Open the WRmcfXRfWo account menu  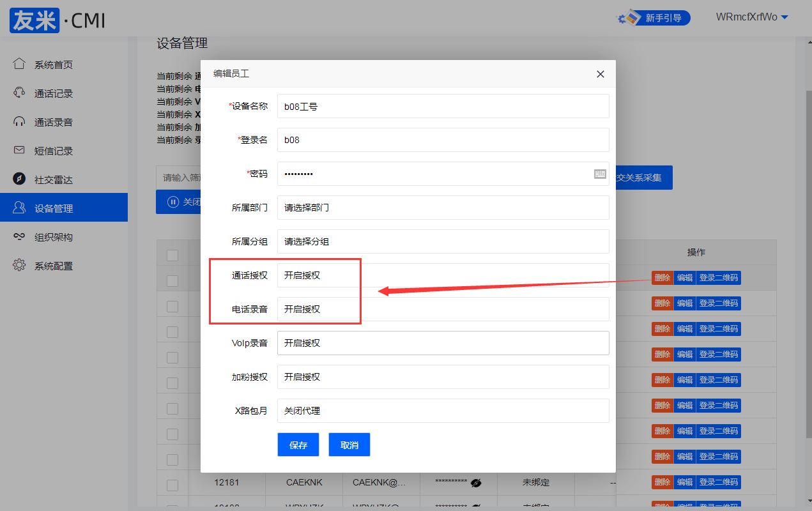coord(753,17)
